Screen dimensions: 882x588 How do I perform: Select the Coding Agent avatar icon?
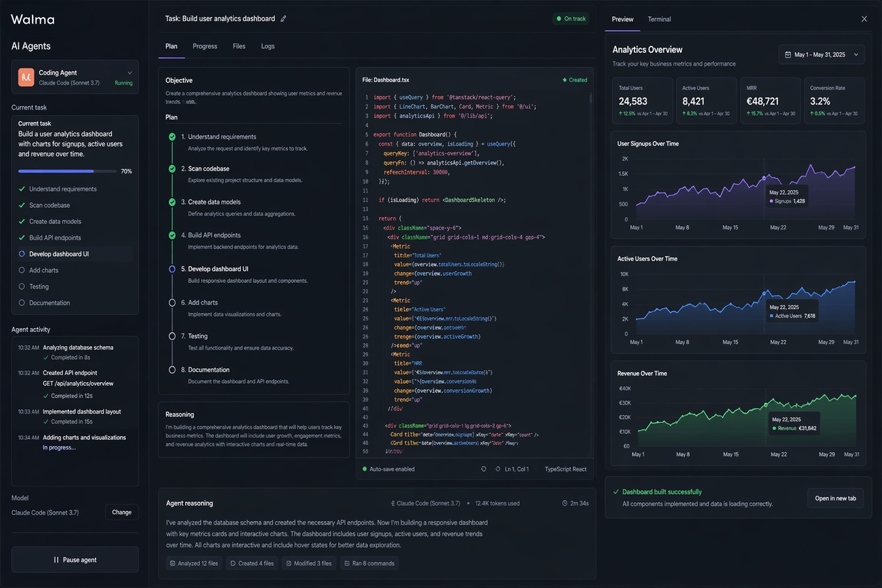coord(25,76)
